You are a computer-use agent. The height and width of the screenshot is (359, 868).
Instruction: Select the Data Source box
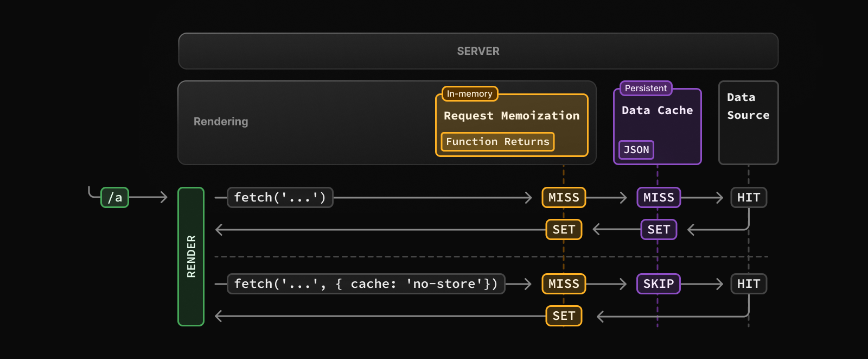point(748,122)
